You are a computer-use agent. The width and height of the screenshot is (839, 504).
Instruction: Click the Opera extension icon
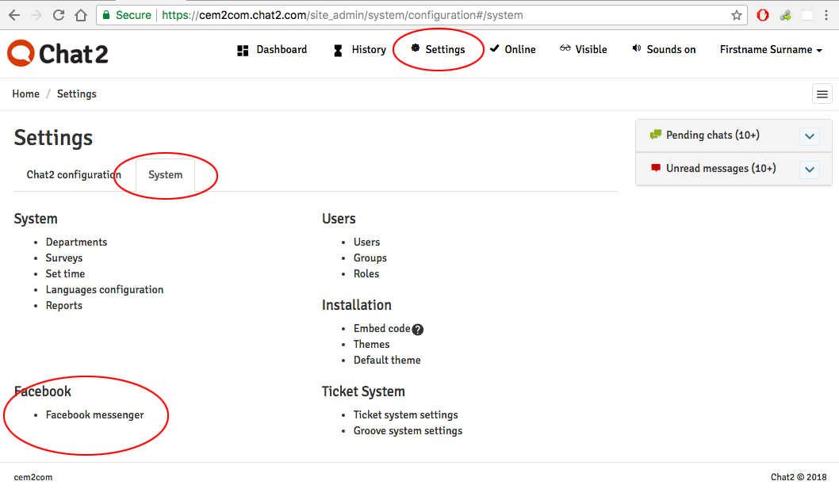[x=763, y=16]
